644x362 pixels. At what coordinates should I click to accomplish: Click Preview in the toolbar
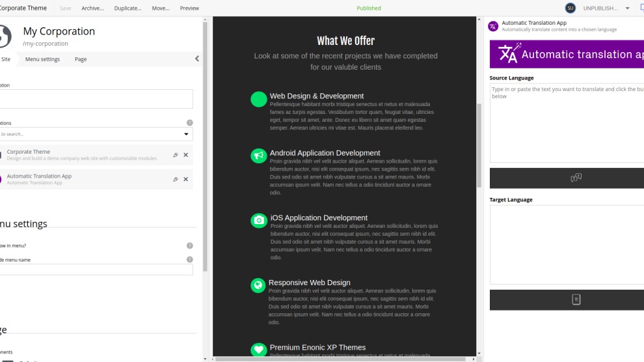coord(189,8)
